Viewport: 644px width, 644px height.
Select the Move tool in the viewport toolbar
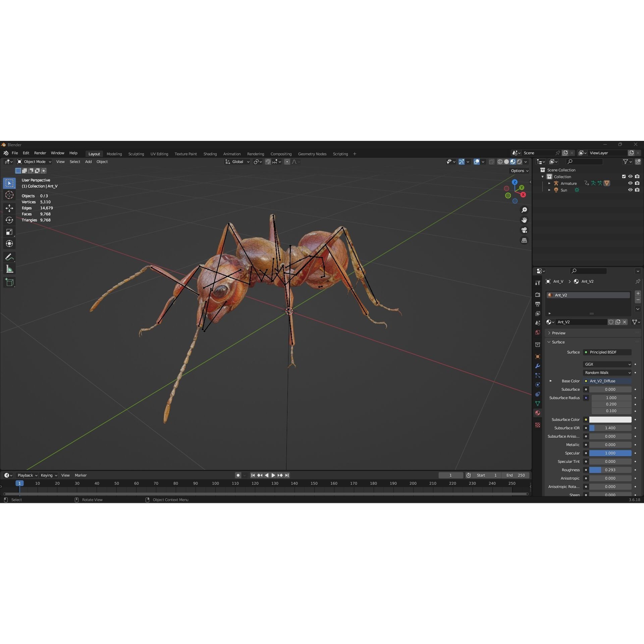(9, 208)
